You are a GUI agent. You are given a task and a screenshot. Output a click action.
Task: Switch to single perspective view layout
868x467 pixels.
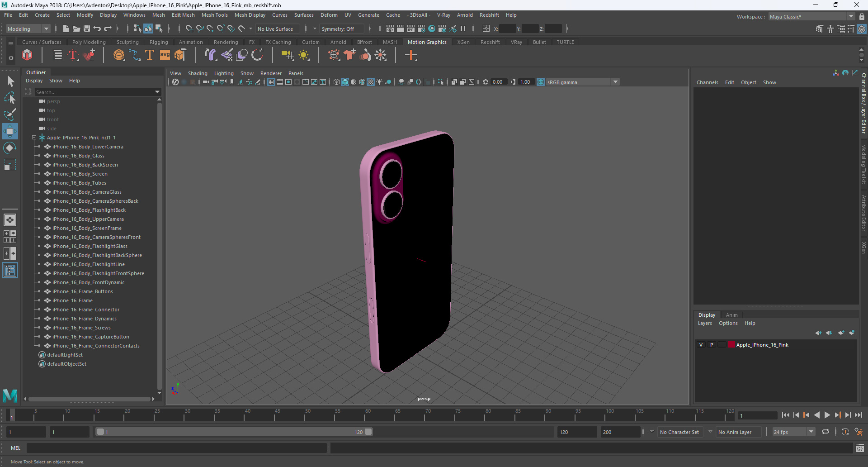point(10,220)
